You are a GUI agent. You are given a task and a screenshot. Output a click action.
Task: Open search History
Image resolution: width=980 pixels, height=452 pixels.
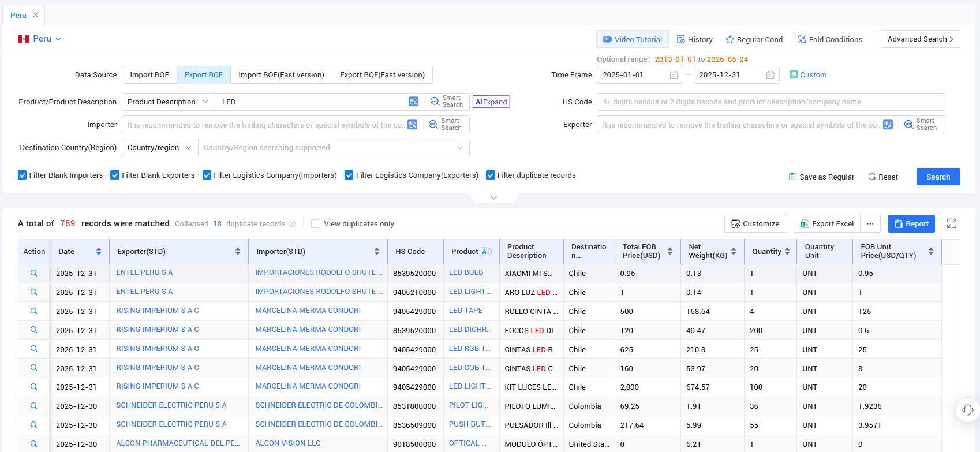(695, 39)
